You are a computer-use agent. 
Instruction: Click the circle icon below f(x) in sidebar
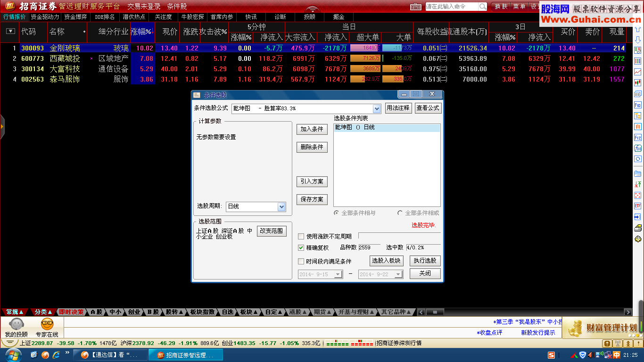tap(638, 159)
